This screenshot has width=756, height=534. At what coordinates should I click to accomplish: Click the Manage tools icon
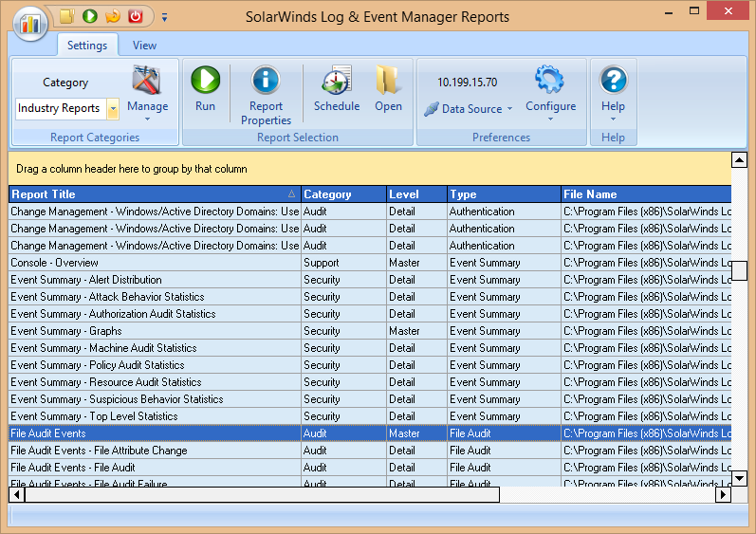click(x=147, y=81)
